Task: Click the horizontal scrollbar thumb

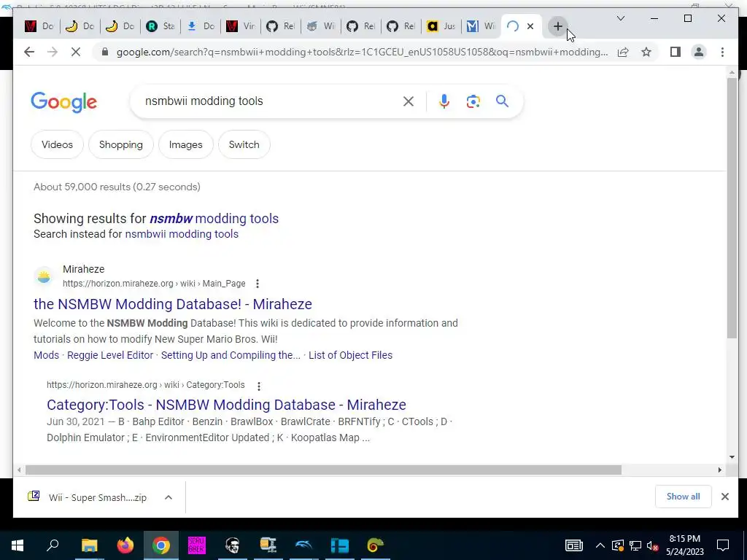Action: pos(323,470)
